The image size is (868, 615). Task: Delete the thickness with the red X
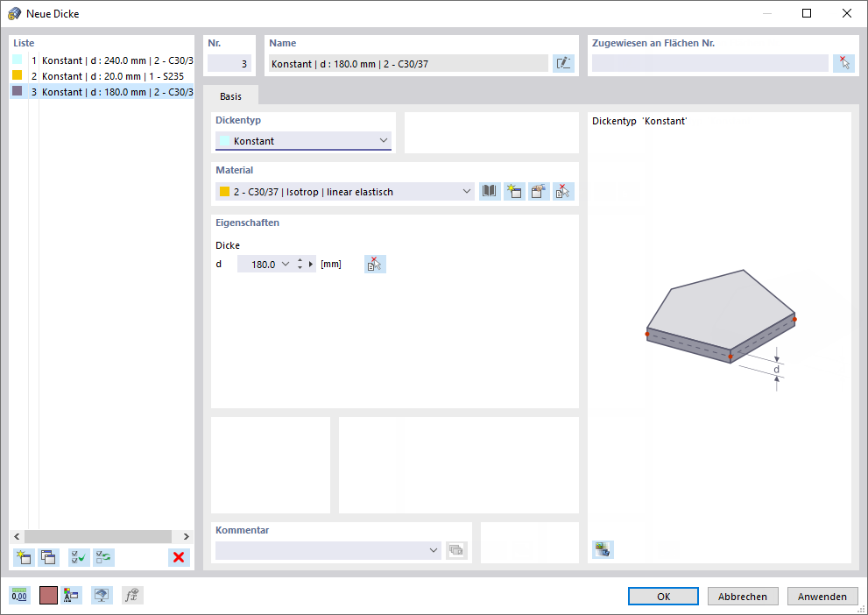click(x=179, y=557)
